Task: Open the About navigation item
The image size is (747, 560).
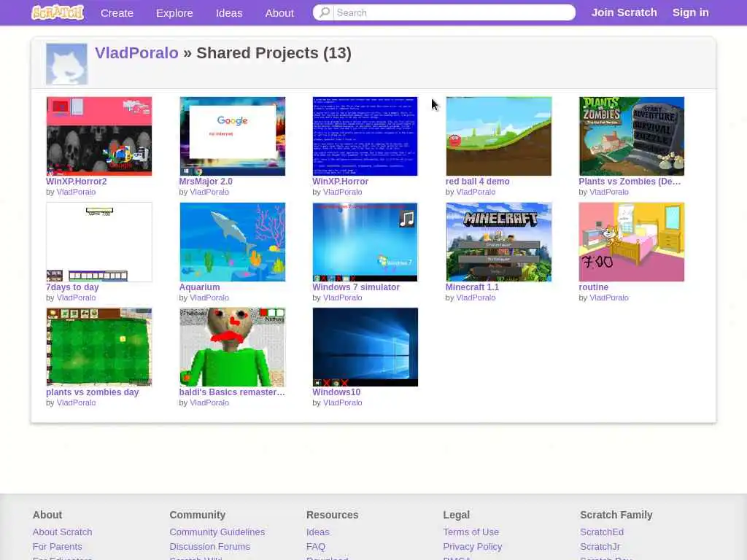Action: (279, 13)
